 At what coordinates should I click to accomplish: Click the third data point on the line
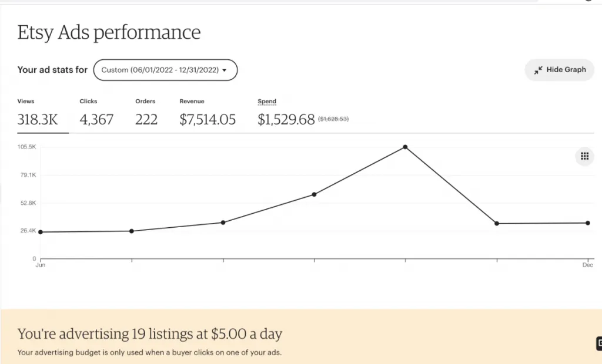click(223, 223)
